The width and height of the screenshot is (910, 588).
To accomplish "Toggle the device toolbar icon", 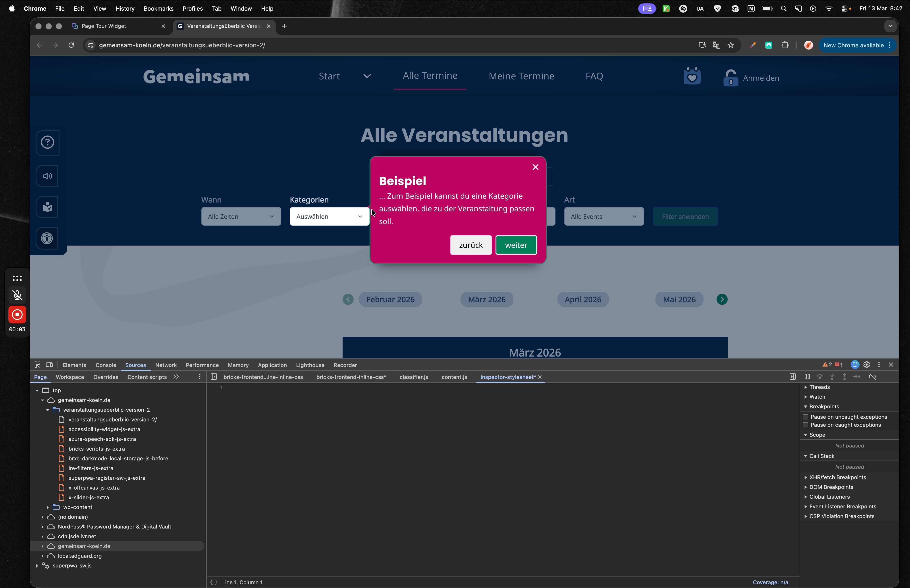I will [49, 365].
